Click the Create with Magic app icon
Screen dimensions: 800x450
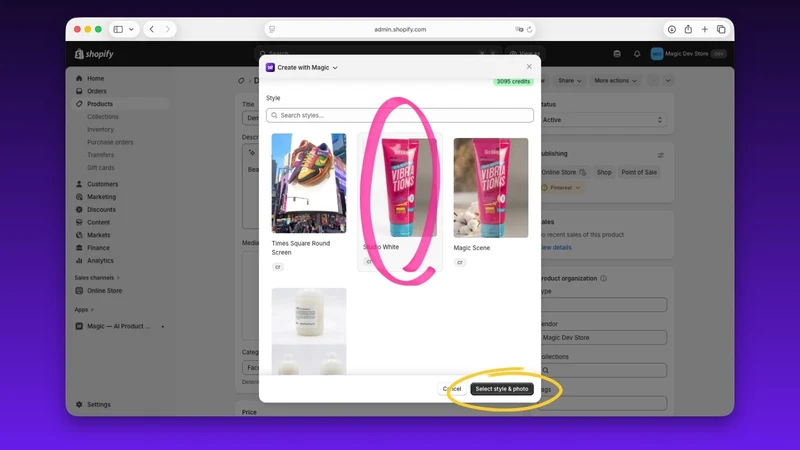(x=270, y=67)
